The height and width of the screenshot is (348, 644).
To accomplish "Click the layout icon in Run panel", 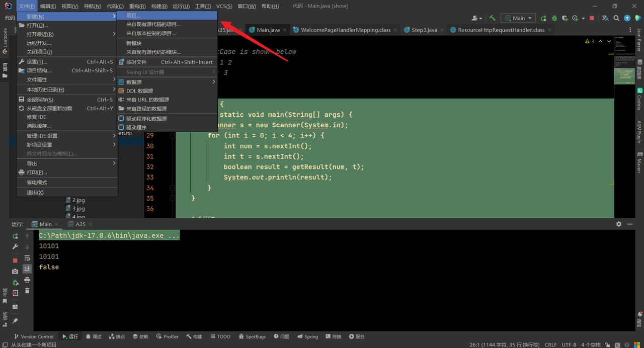I will click(x=15, y=307).
